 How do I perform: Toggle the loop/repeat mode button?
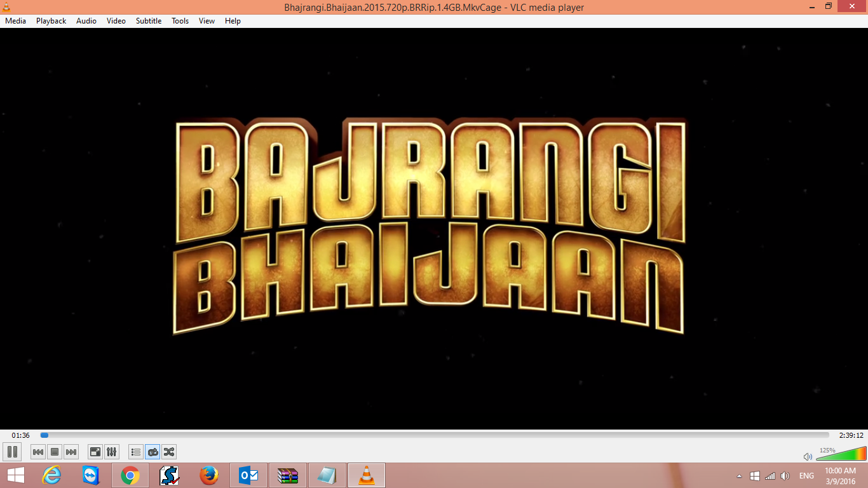pyautogui.click(x=153, y=452)
